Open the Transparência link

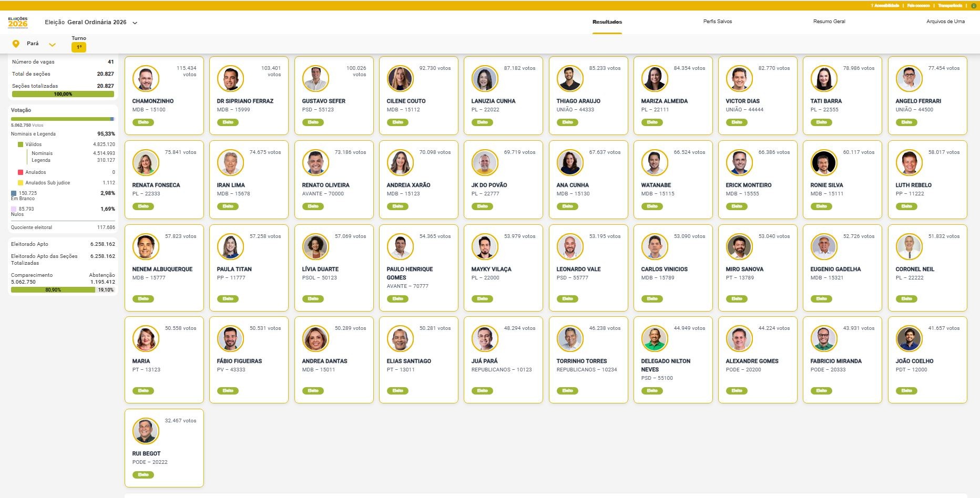pyautogui.click(x=950, y=6)
